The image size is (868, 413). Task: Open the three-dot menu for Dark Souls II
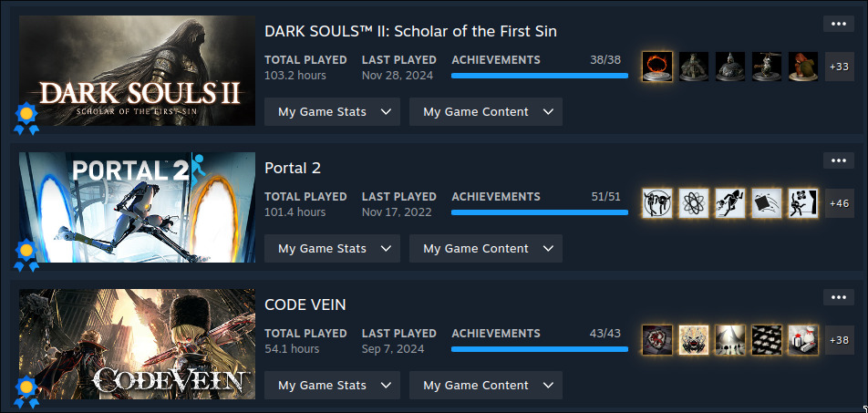click(x=838, y=24)
